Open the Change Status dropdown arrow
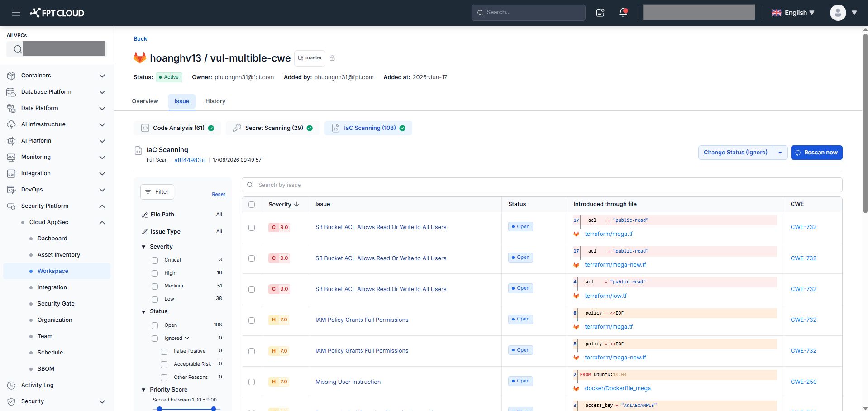Screen dimensions: 868x411 pyautogui.click(x=780, y=153)
